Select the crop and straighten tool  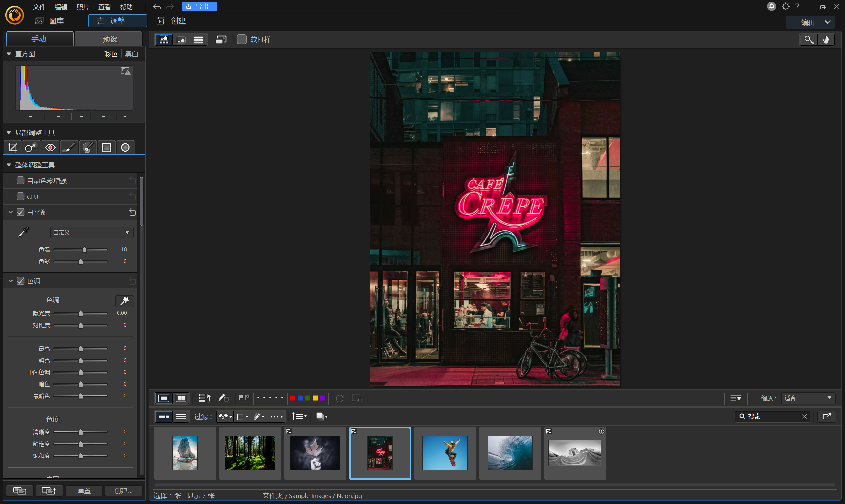13,147
